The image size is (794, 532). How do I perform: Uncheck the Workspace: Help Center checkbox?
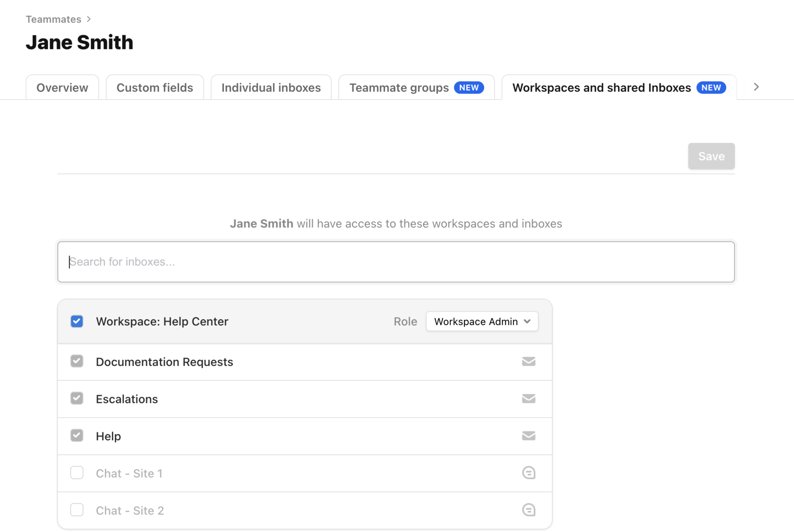point(77,321)
